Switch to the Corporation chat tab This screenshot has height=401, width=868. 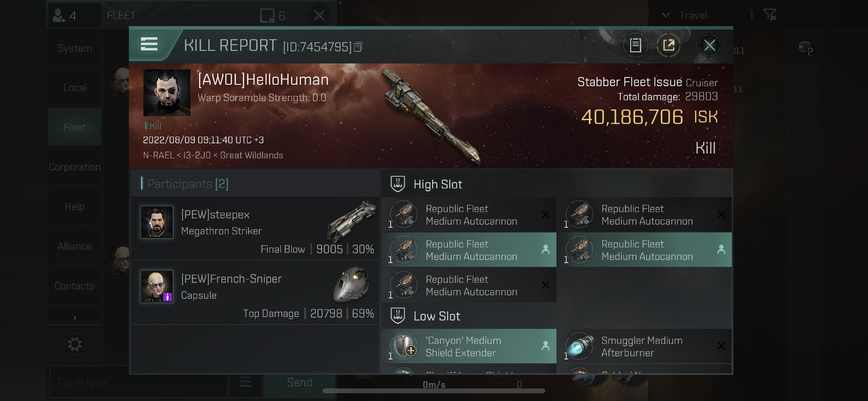(75, 167)
